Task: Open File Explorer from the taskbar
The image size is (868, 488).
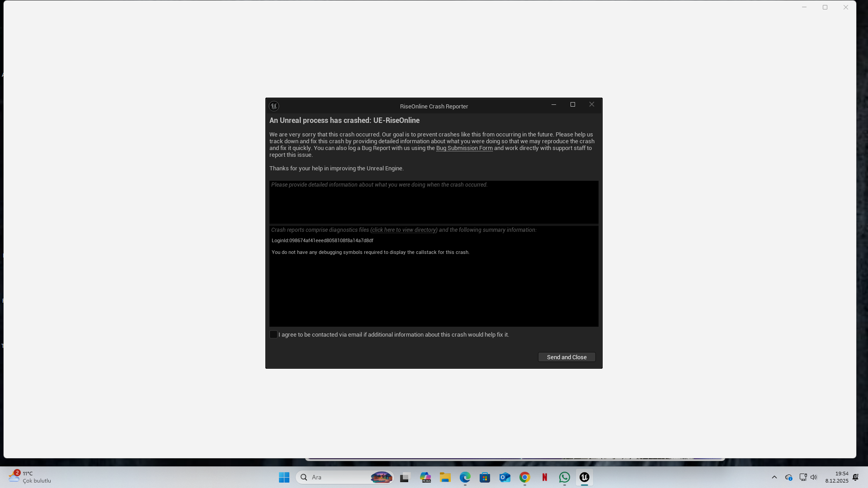Action: [445, 477]
